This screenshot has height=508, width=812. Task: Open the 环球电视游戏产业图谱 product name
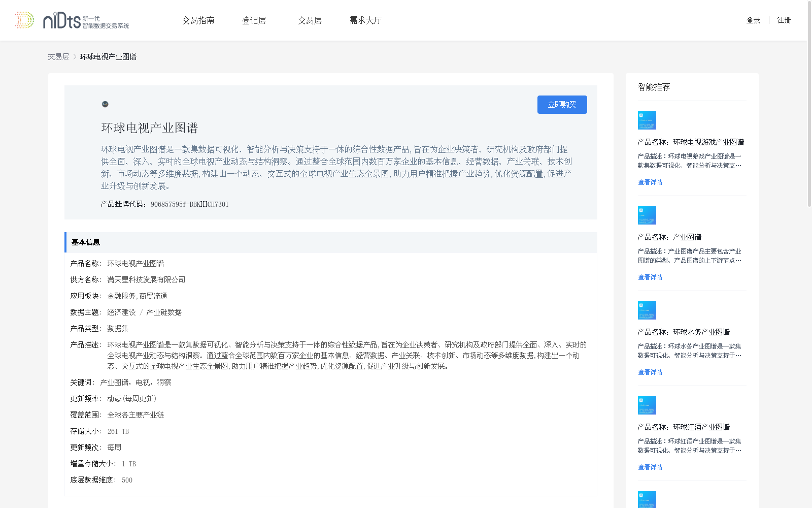[x=691, y=142]
